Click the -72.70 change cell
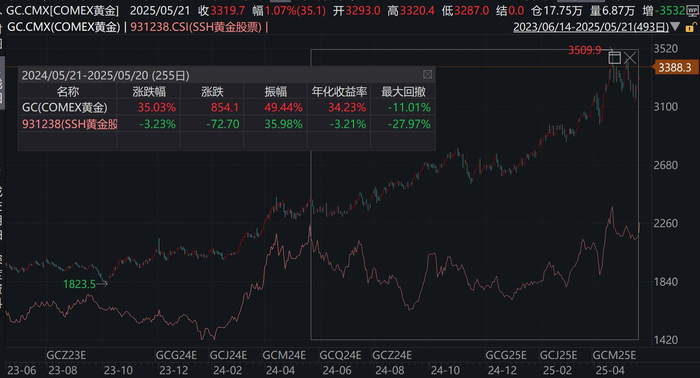The image size is (700, 378). pyautogui.click(x=223, y=124)
